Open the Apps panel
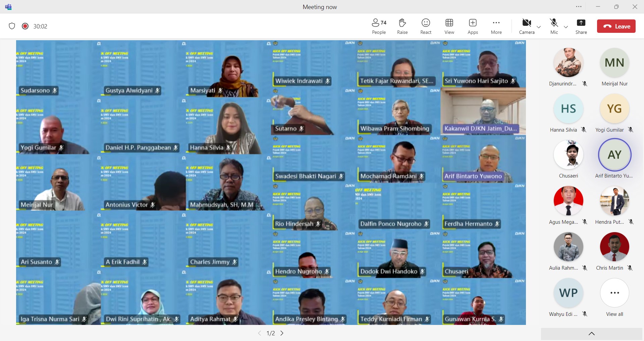The height and width of the screenshot is (341, 644). click(x=473, y=26)
